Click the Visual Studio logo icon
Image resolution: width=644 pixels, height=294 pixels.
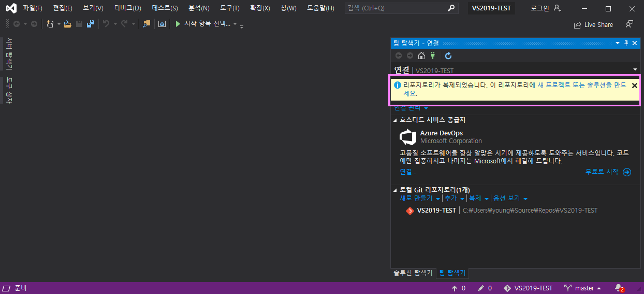pos(11,8)
